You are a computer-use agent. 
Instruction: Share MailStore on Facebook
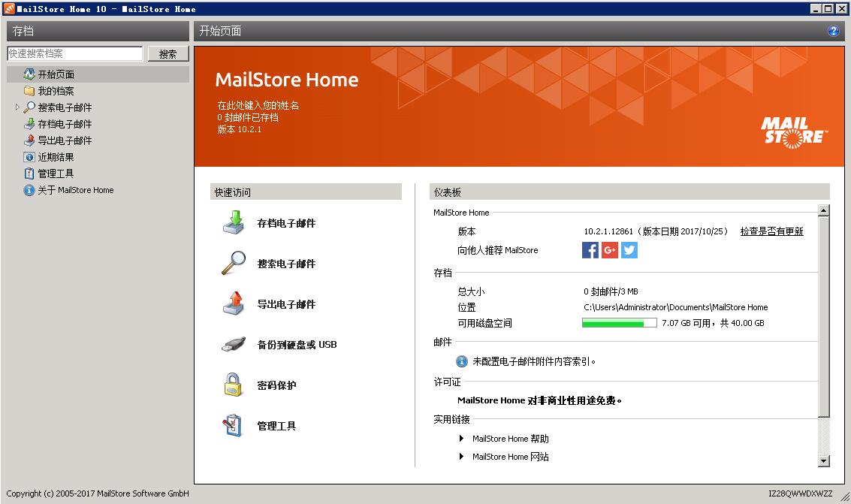(590, 250)
